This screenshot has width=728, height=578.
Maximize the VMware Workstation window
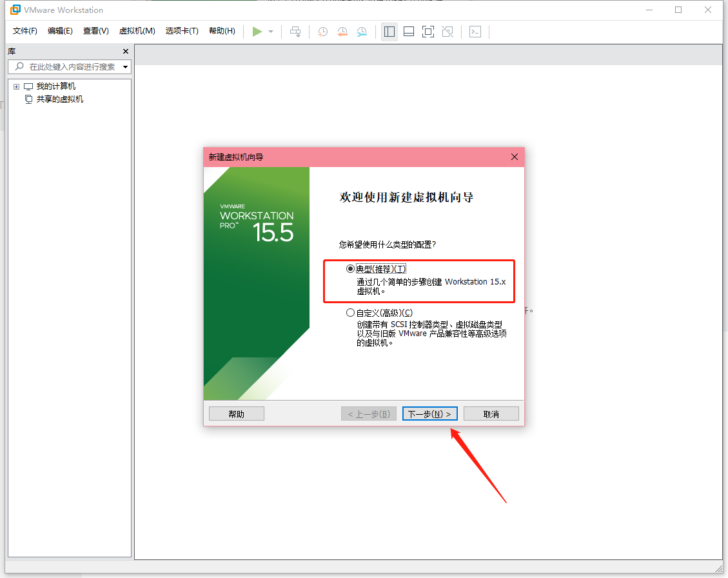(678, 10)
